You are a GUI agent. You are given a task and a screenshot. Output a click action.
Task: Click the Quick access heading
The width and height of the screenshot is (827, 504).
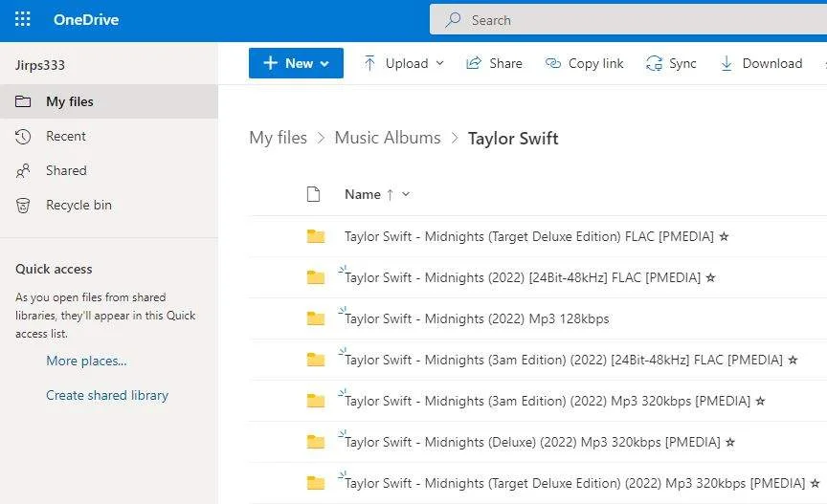(x=54, y=270)
